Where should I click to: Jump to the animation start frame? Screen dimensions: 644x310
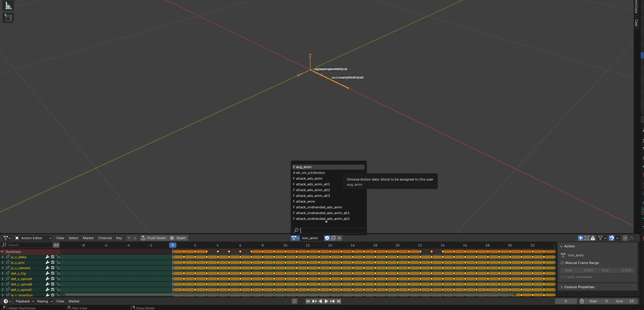[308, 301]
